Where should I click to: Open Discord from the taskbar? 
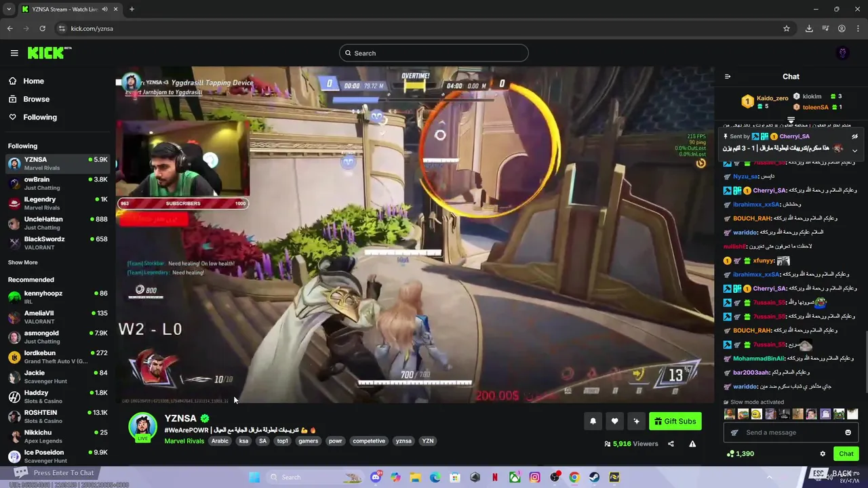tap(376, 477)
